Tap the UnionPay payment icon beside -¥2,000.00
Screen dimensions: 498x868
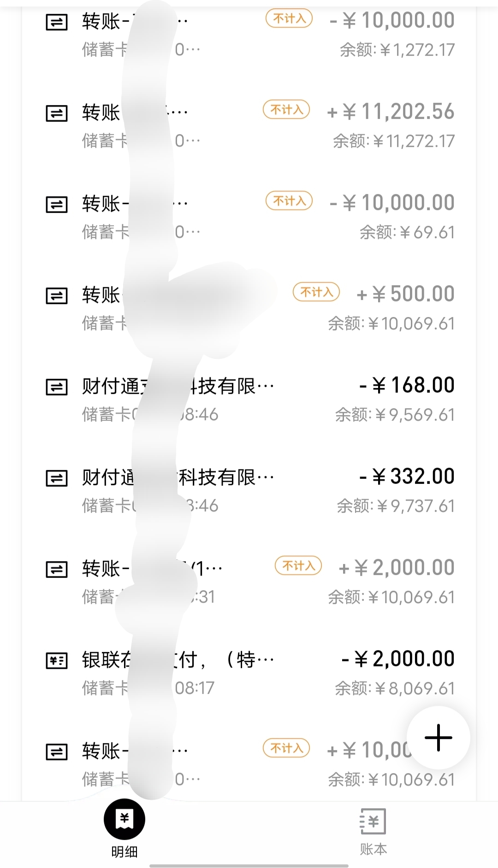57,661
